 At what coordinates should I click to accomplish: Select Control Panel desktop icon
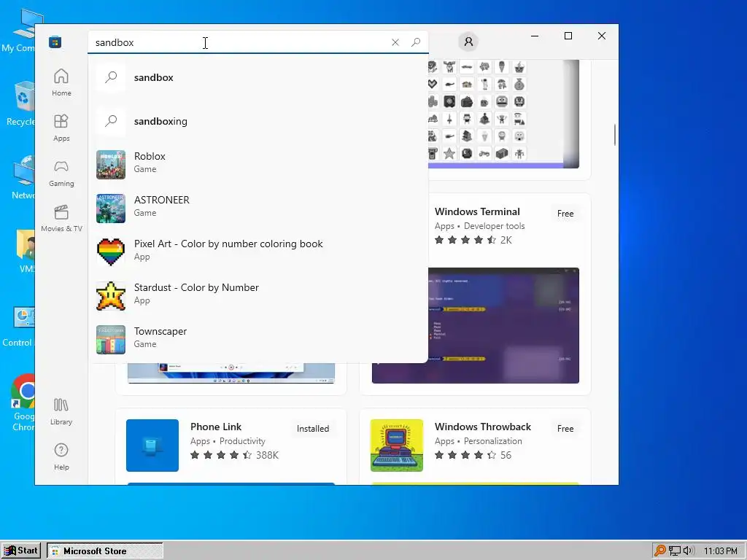[x=19, y=327]
